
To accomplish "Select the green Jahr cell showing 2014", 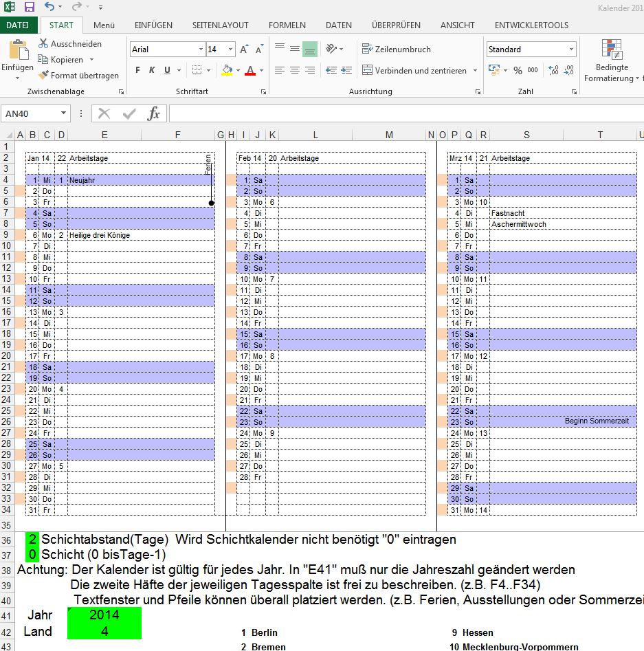I will click(x=104, y=615).
